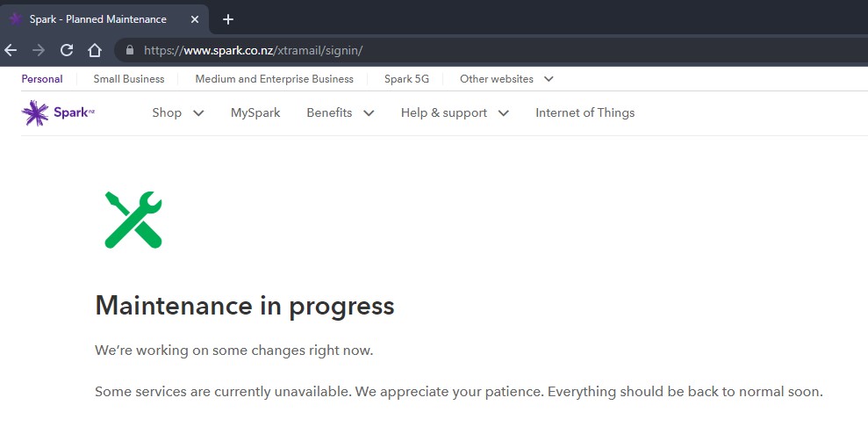Open the Shop menu
This screenshot has height=434, width=868.
(x=167, y=113)
